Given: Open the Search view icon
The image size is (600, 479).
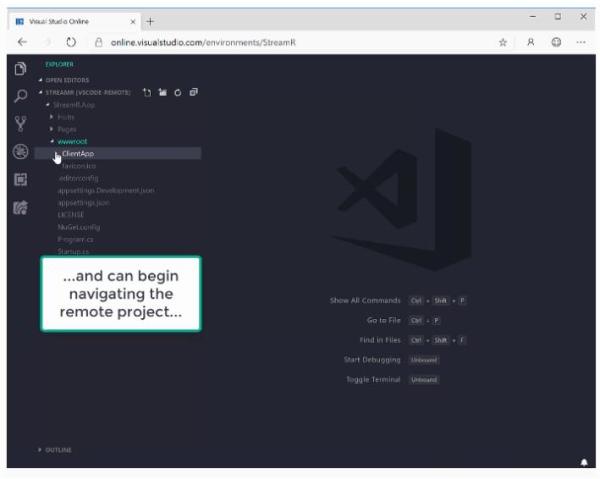Looking at the screenshot, I should 21,96.
